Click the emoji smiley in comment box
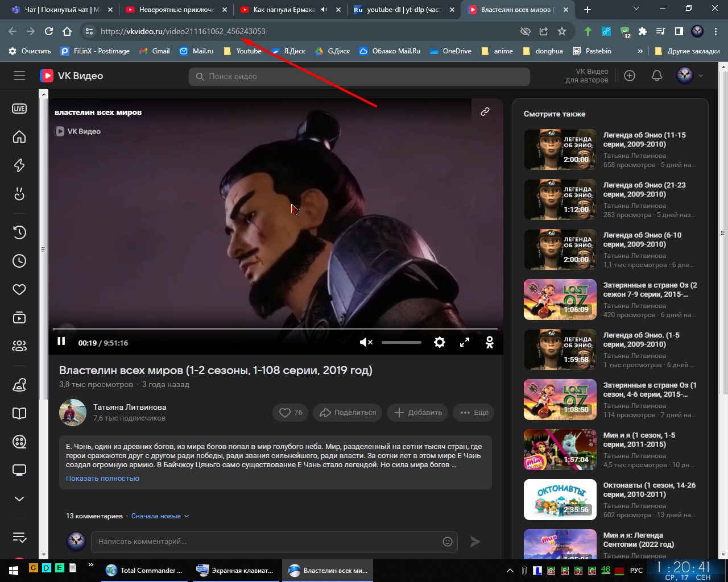This screenshot has height=582, width=728. pos(448,542)
